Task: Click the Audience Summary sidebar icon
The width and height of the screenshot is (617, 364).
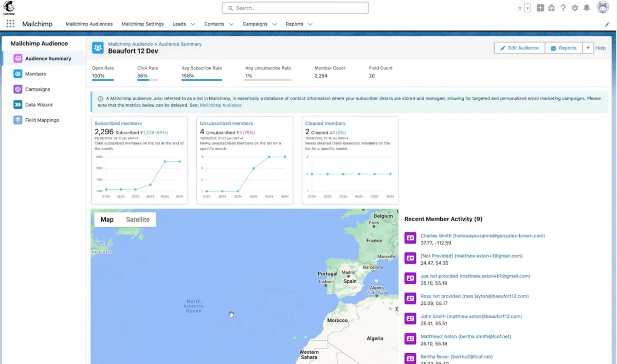Action: 17,59
